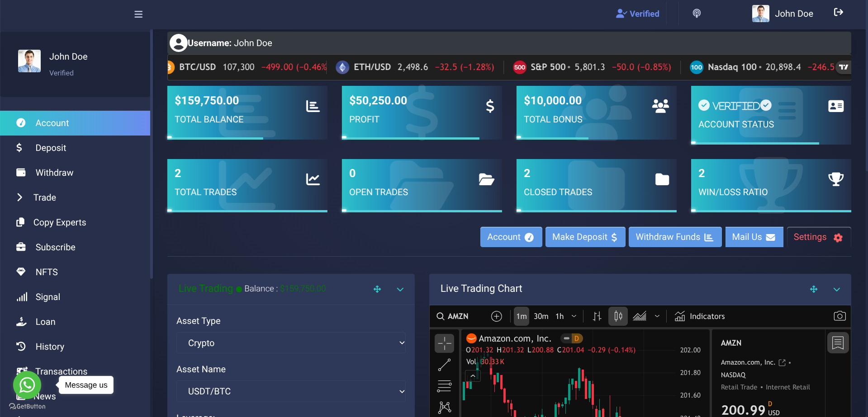Select the crosshair cursor tool
Screen dimensions: 868x417
[444, 343]
